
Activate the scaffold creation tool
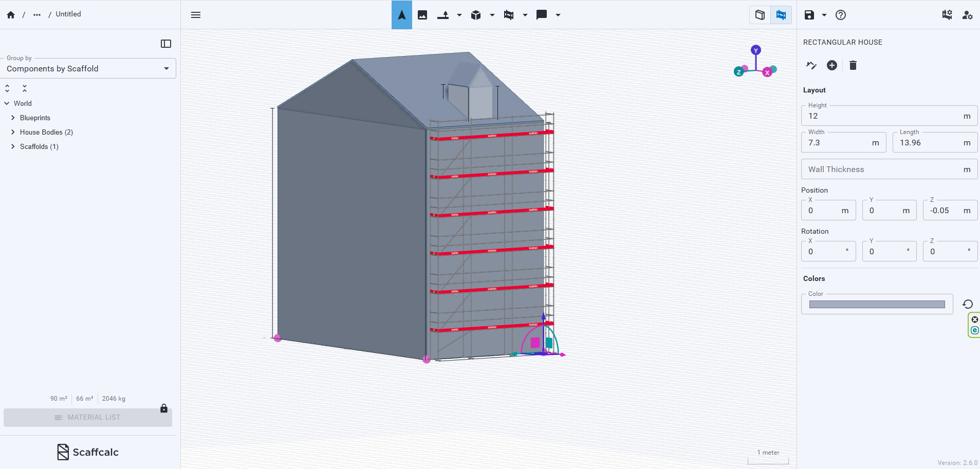(509, 15)
